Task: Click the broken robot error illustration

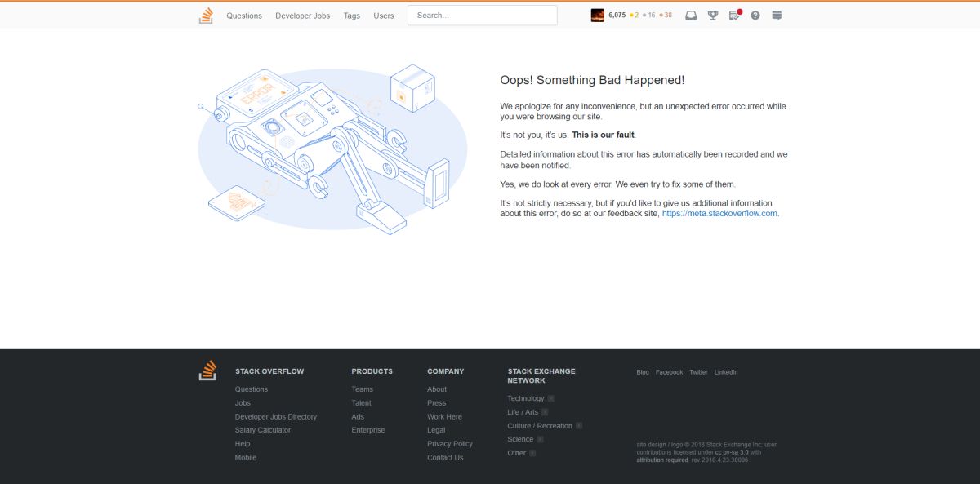Action: tap(332, 149)
